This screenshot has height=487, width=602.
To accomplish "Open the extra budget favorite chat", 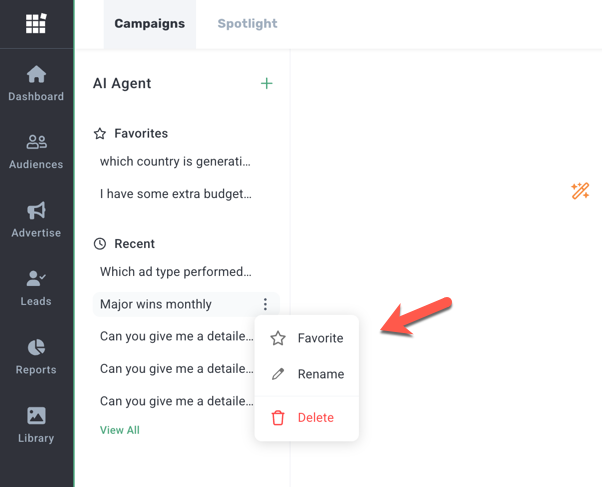I will [175, 194].
